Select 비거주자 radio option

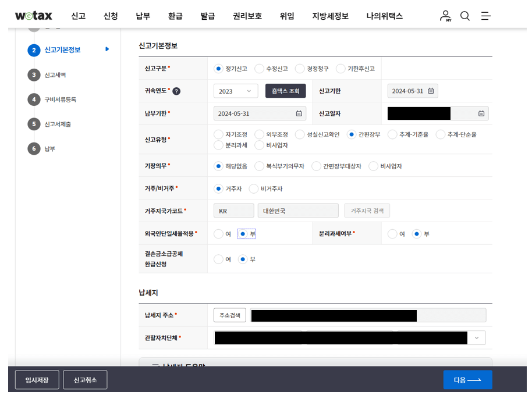254,189
